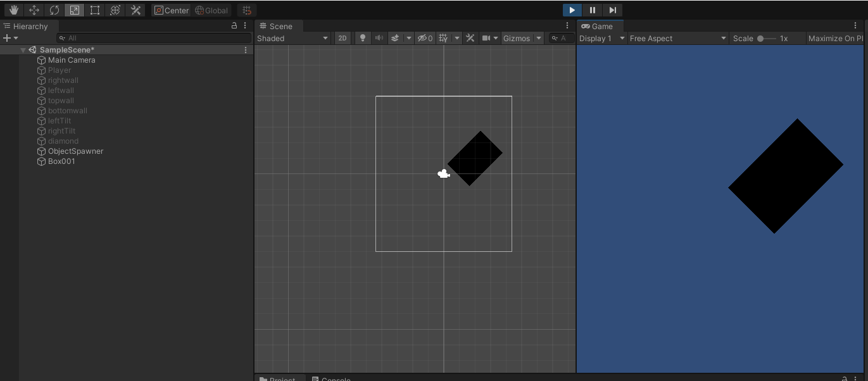Open the Editor Tools settings icon

pos(135,9)
